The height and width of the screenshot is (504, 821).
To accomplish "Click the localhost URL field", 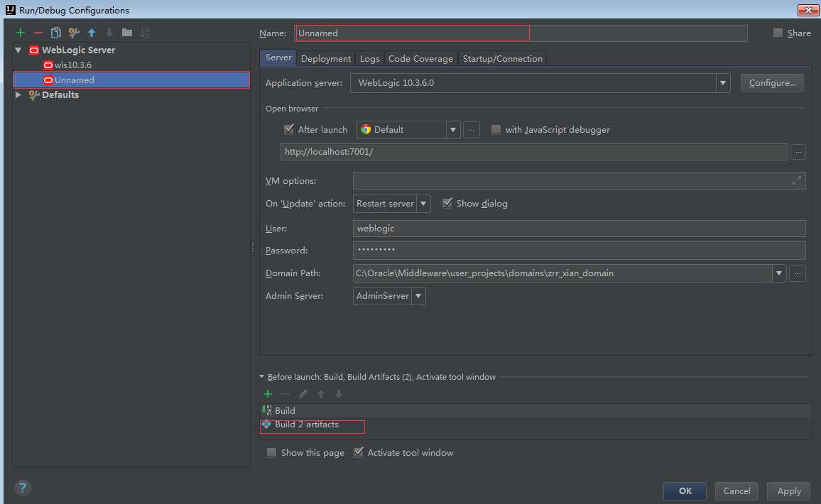I will (x=534, y=152).
